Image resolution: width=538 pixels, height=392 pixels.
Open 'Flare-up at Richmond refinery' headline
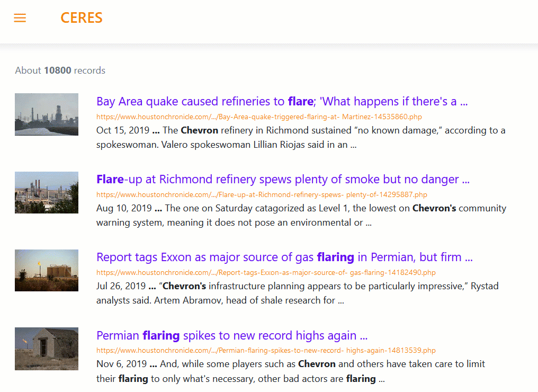click(283, 179)
